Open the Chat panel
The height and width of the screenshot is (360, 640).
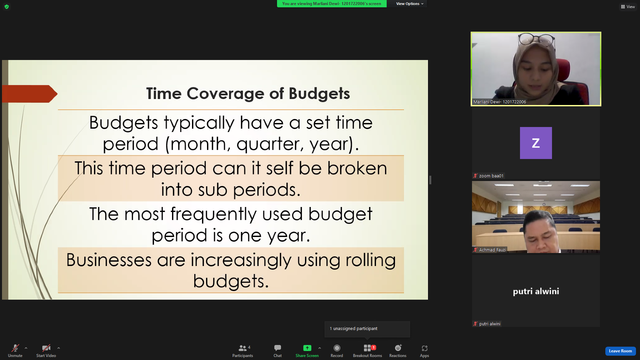coord(278,350)
